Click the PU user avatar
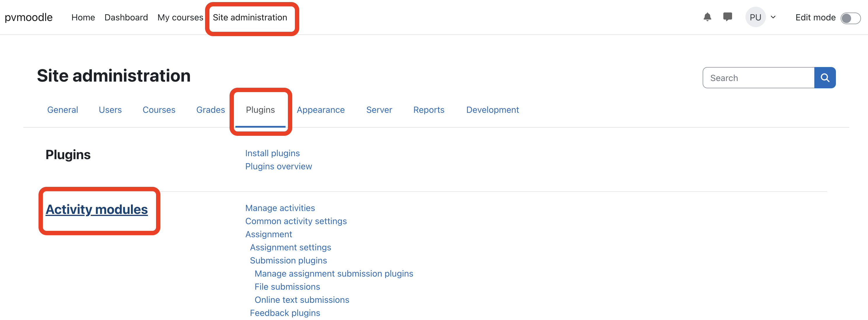868x320 pixels. click(755, 17)
